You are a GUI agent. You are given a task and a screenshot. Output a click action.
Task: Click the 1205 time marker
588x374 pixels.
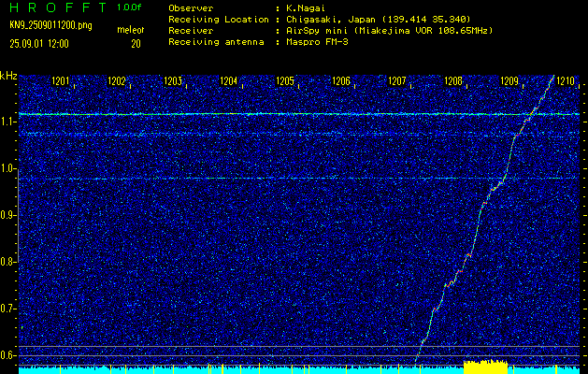pos(285,80)
